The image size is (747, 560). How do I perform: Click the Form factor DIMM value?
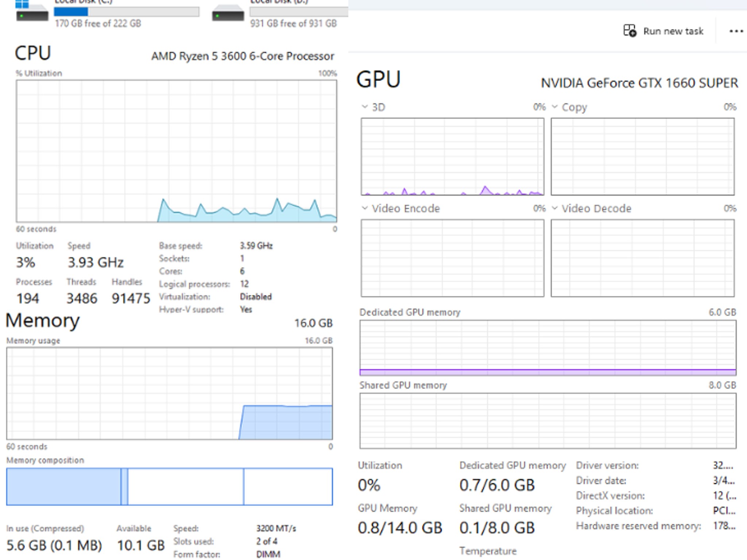pyautogui.click(x=268, y=555)
